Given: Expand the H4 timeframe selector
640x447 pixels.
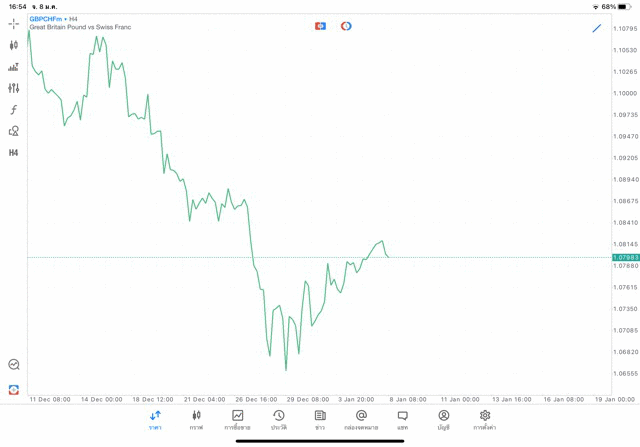Looking at the screenshot, I should pyautogui.click(x=13, y=153).
